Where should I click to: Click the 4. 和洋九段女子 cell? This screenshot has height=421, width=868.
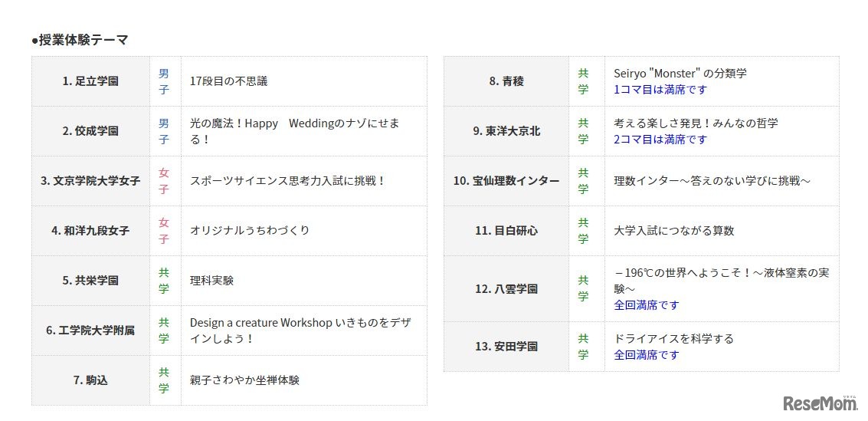[x=90, y=231]
